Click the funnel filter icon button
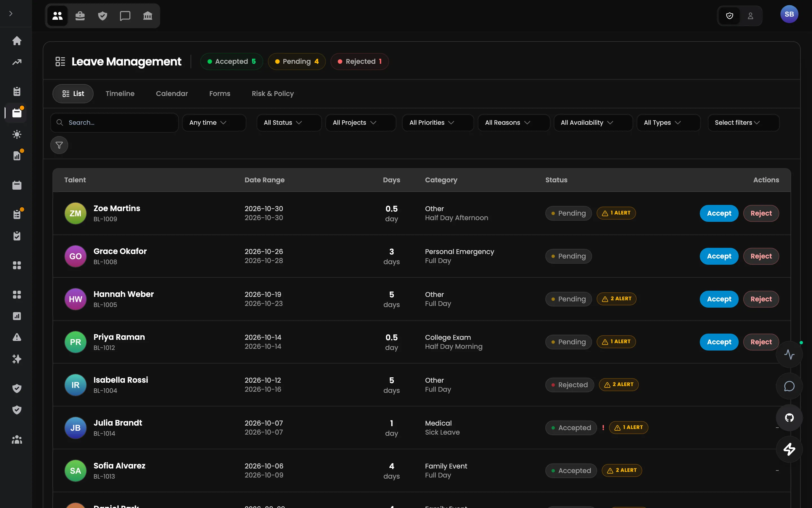The image size is (812, 508). pyautogui.click(x=59, y=145)
